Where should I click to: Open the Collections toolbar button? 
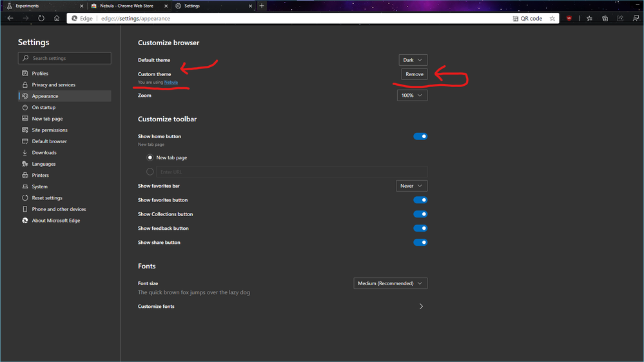605,19
